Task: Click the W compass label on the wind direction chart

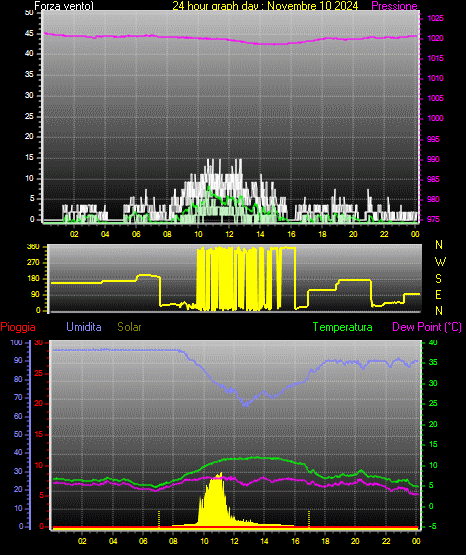Action: [440, 262]
